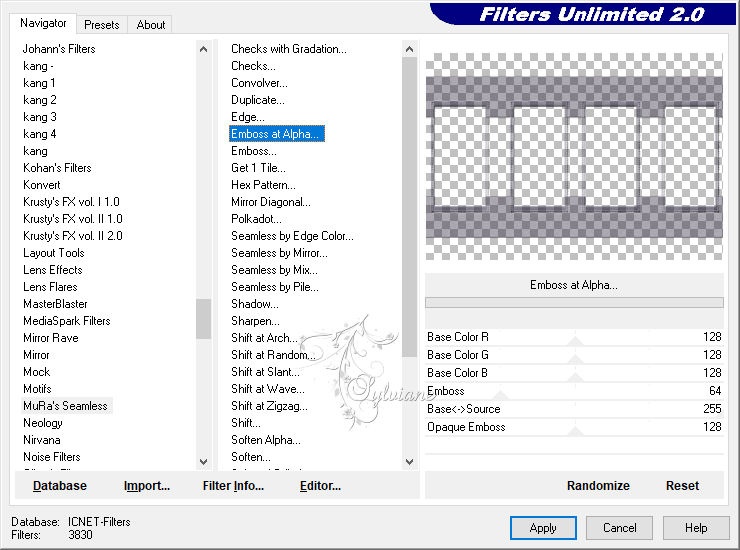The image size is (740, 550).
Task: Click the filter list scrollbar thumb
Action: point(409,207)
